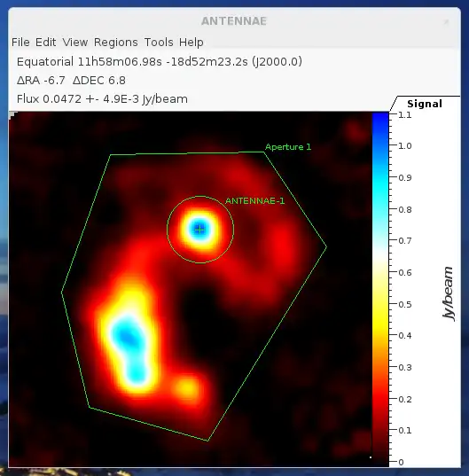This screenshot has width=469, height=476.
Task: Click the ANTENNAE window title
Action: pos(234,21)
